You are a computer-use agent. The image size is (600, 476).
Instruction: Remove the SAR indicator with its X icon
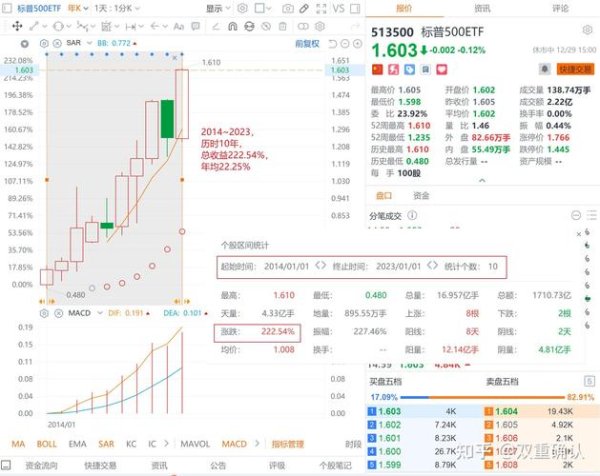(x=57, y=43)
